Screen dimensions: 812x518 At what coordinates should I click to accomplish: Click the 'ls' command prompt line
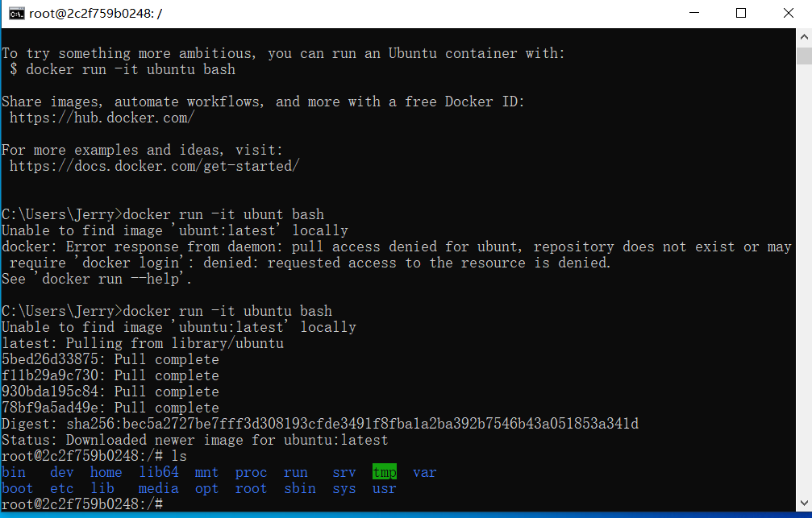(x=94, y=456)
